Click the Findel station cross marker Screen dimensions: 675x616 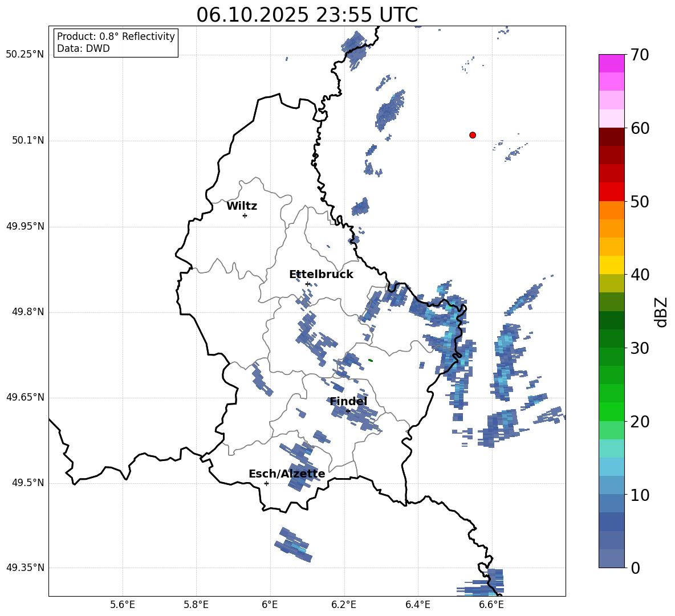click(x=348, y=411)
